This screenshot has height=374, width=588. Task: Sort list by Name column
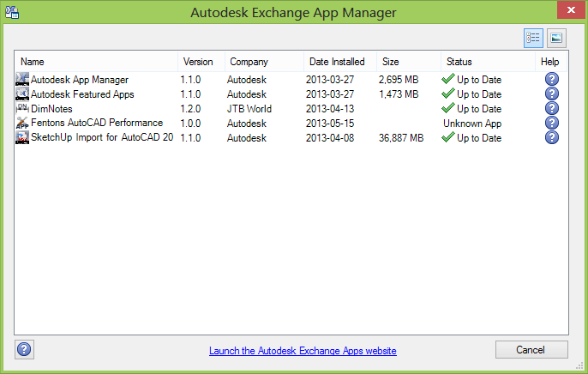[x=96, y=62]
